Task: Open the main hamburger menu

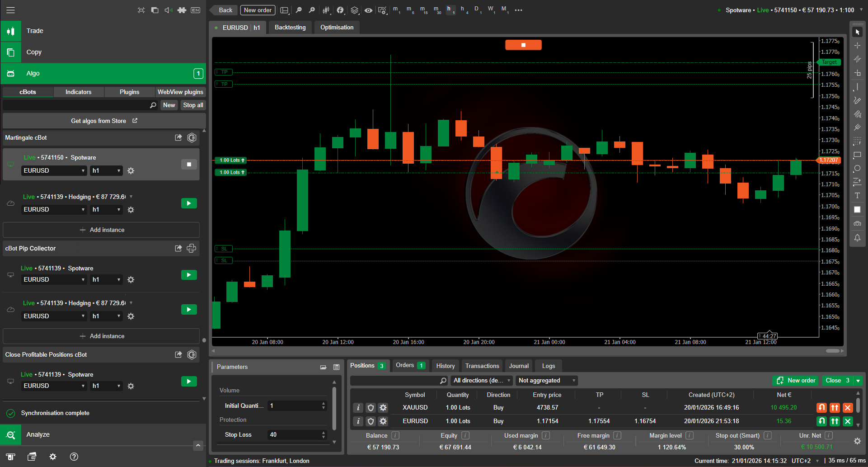Action: tap(10, 10)
